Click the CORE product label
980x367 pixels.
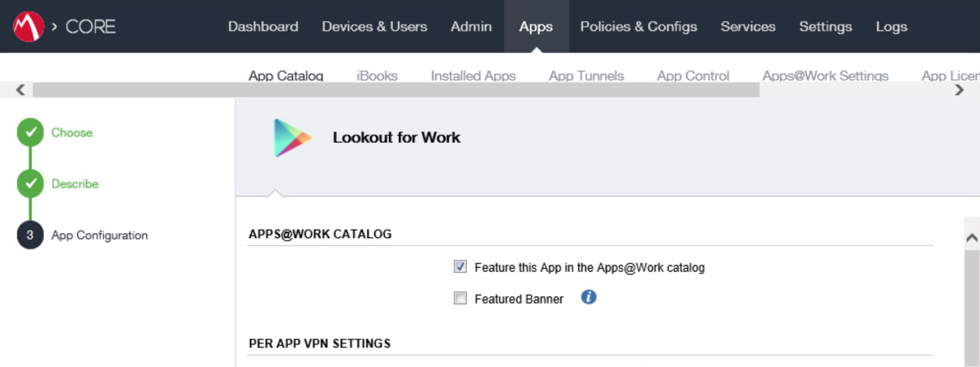click(90, 27)
